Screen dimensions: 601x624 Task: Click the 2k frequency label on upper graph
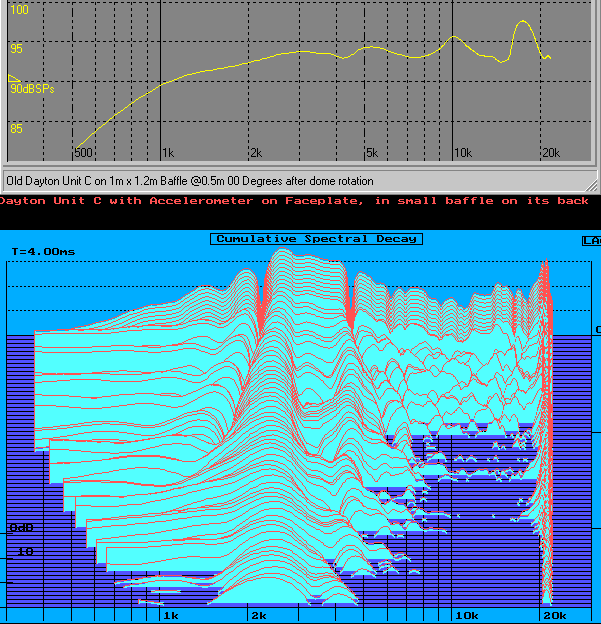click(256, 152)
